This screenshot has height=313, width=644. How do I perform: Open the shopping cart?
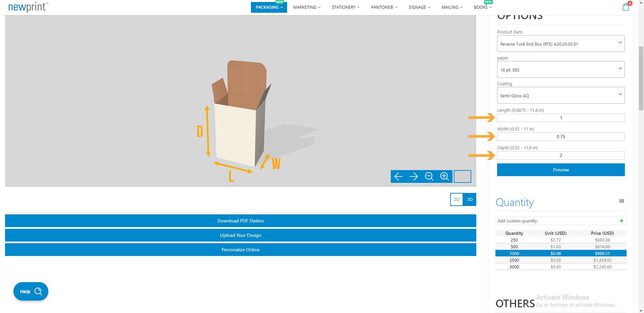pyautogui.click(x=625, y=7)
